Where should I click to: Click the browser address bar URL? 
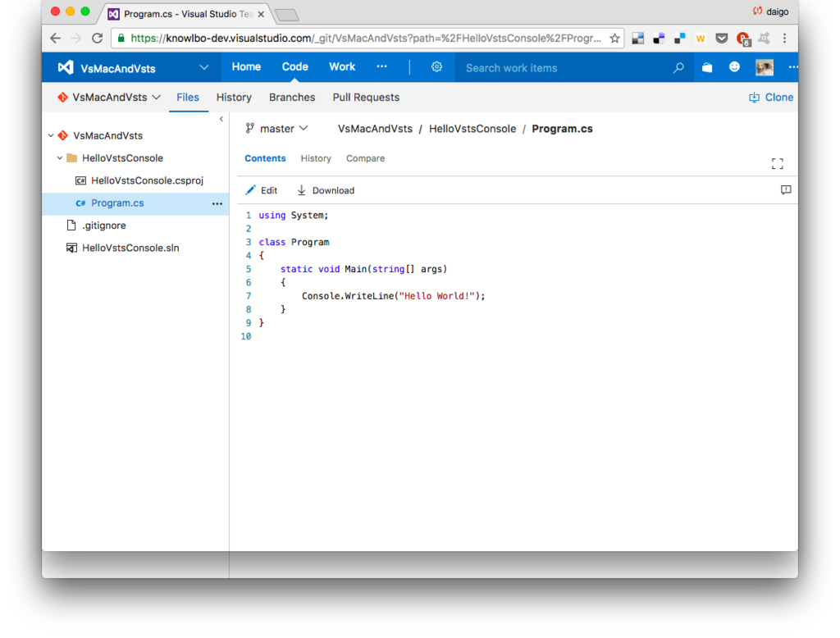coord(366,38)
